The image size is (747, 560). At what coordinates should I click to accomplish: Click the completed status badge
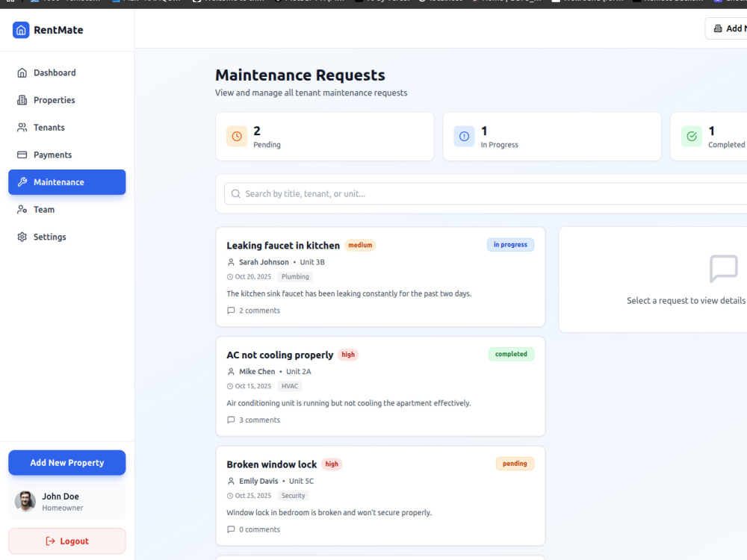[x=511, y=354]
